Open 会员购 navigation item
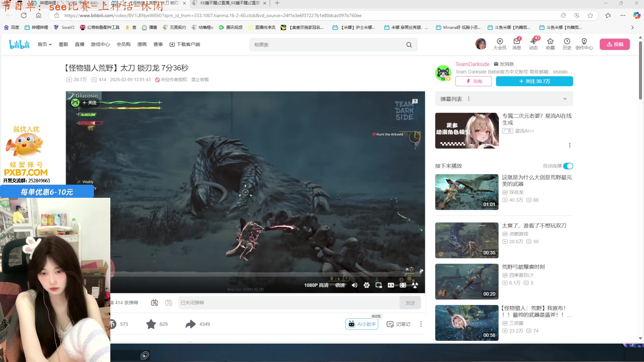 click(123, 44)
